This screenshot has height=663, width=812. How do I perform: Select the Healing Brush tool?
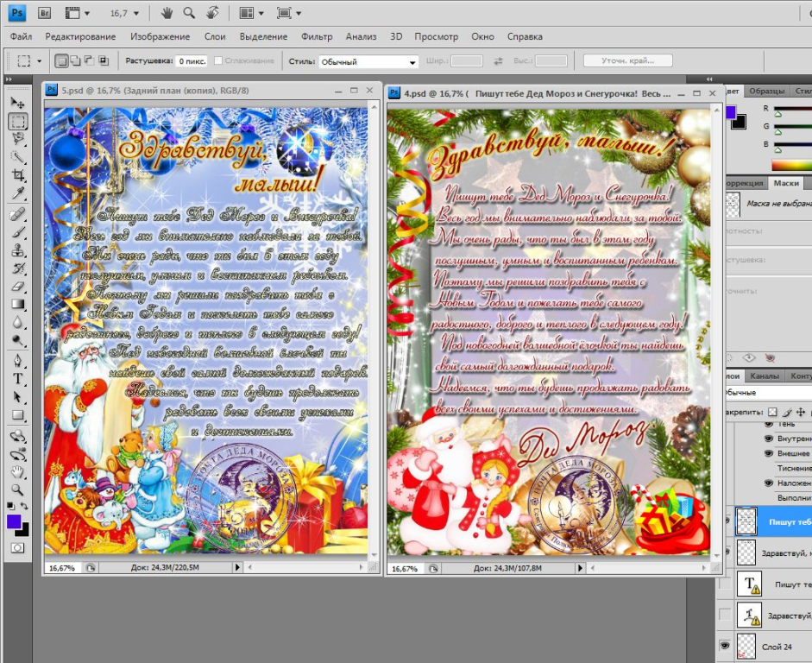click(x=17, y=214)
